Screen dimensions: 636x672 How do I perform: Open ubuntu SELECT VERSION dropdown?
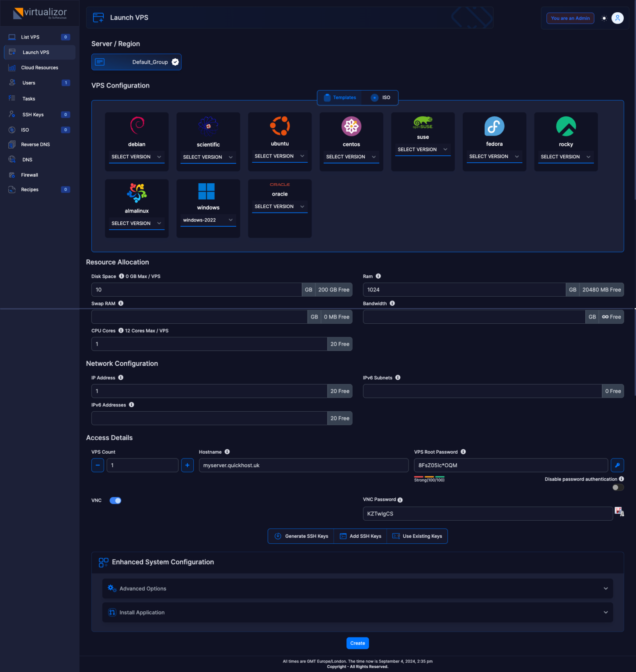point(280,156)
